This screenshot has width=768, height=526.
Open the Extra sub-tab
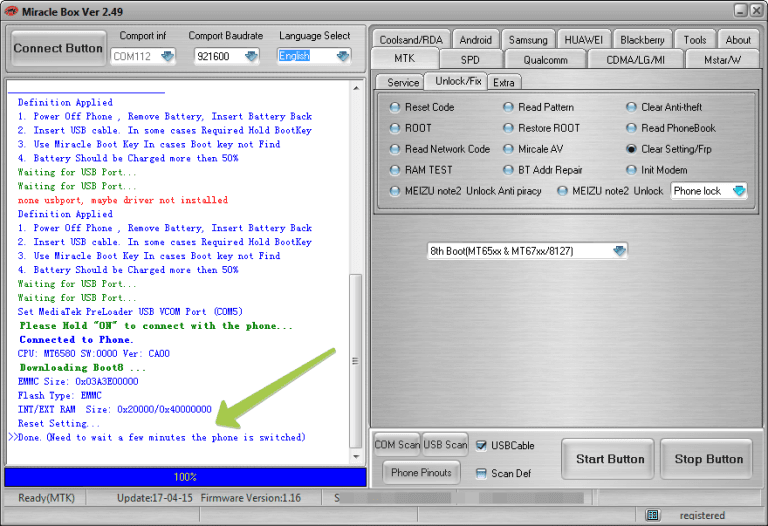coord(504,82)
